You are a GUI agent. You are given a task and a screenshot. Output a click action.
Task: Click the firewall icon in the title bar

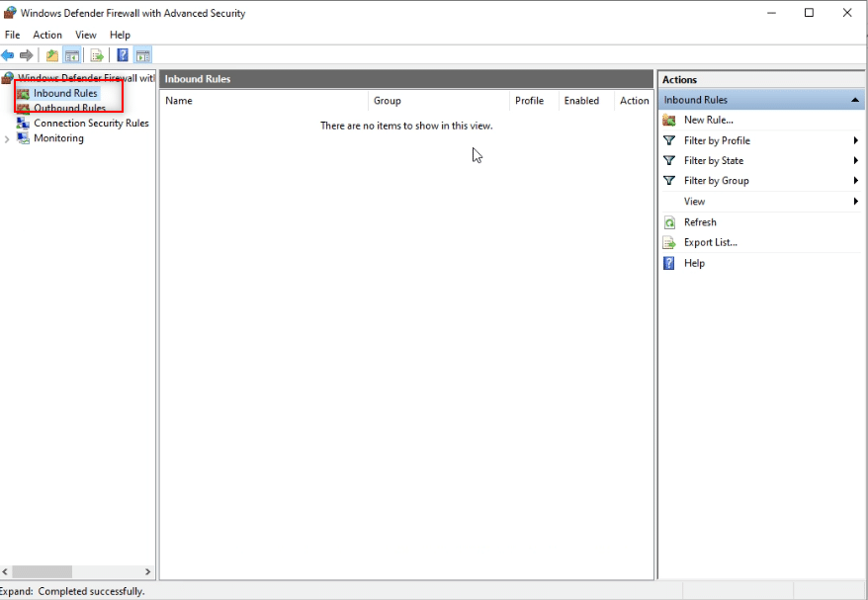coord(10,12)
